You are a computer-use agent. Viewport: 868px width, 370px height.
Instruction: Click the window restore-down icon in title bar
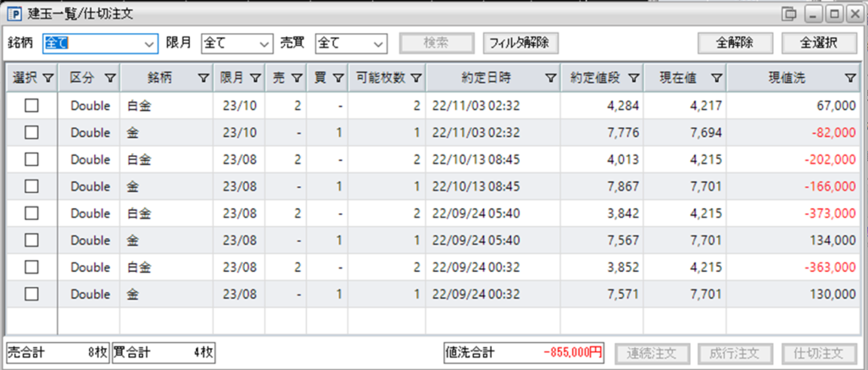pos(788,13)
